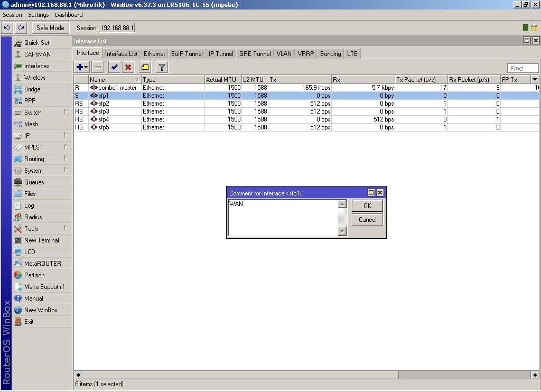Click the Enable checkmark toolbar icon
The image size is (541, 392).
(114, 67)
